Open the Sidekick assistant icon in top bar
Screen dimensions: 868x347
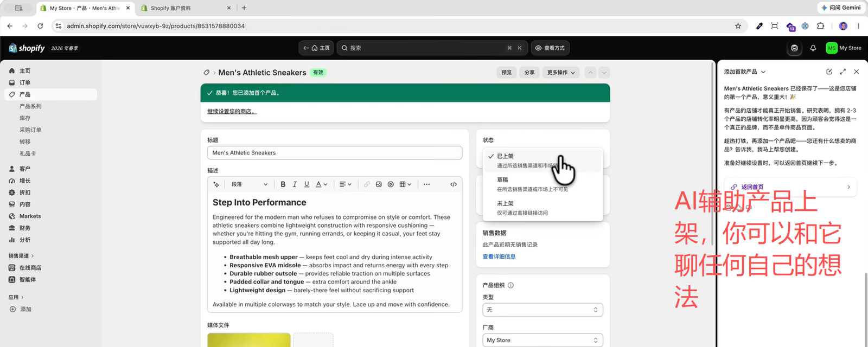794,48
